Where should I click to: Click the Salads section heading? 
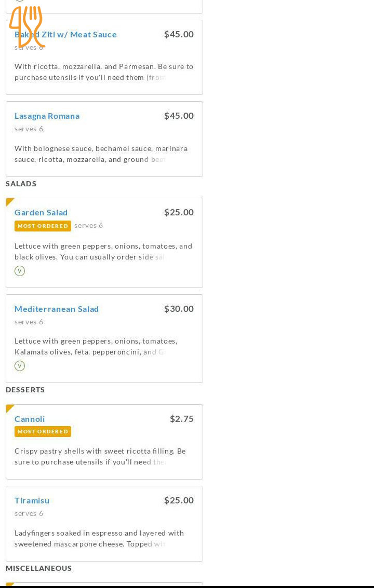[x=21, y=184]
